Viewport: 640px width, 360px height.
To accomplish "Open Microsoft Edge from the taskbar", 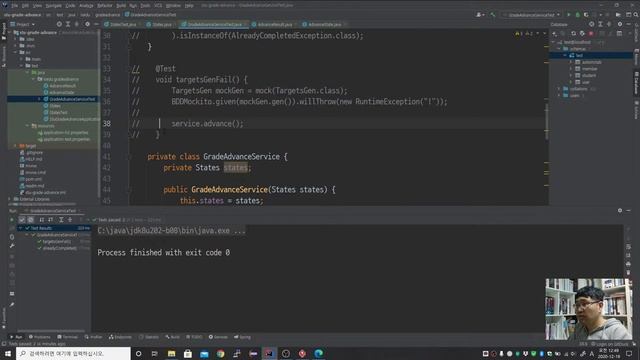I will point(318,353).
